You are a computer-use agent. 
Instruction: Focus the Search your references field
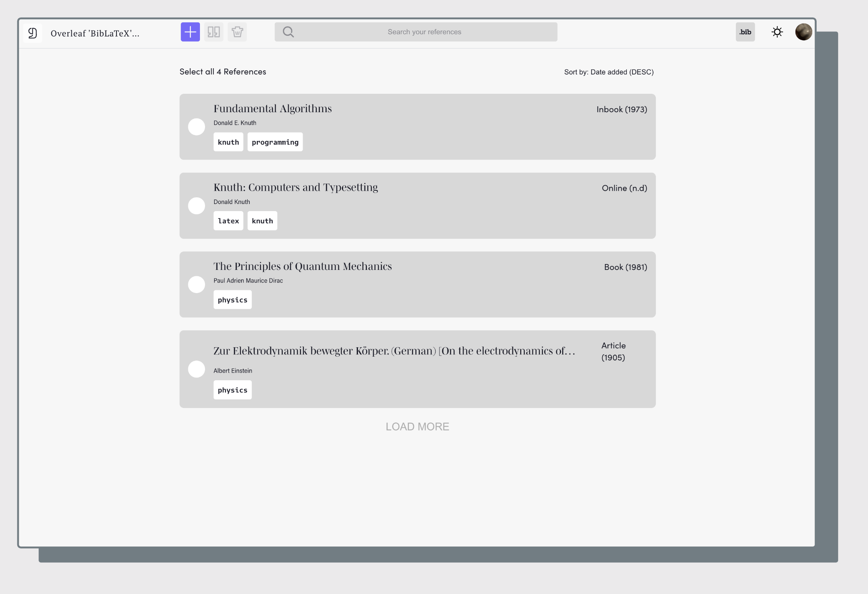(424, 32)
